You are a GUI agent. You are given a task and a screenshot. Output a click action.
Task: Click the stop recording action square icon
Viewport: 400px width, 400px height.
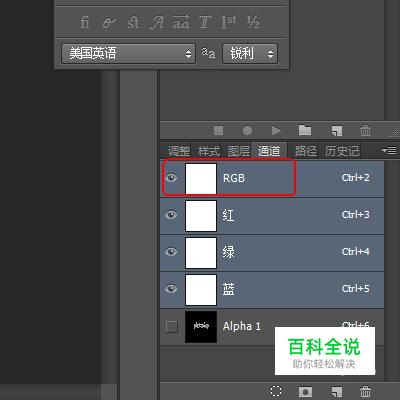[218, 130]
